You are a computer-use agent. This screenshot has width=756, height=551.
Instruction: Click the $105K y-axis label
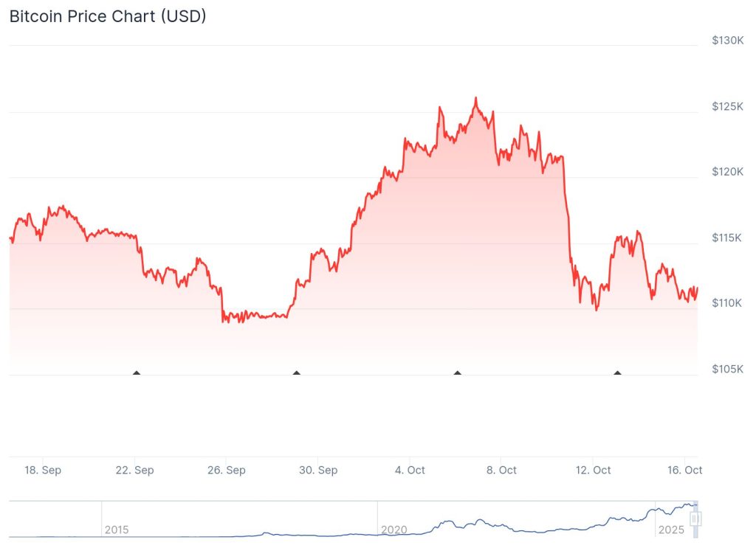(726, 369)
